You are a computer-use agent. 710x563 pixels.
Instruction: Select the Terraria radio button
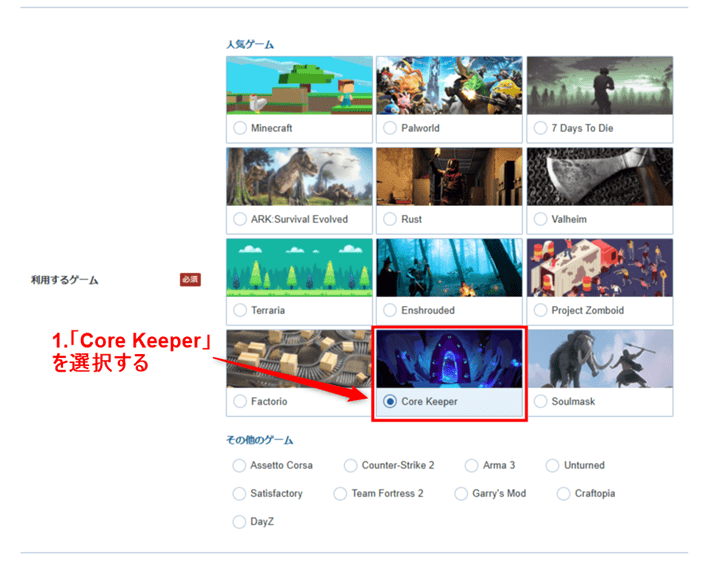click(x=240, y=310)
